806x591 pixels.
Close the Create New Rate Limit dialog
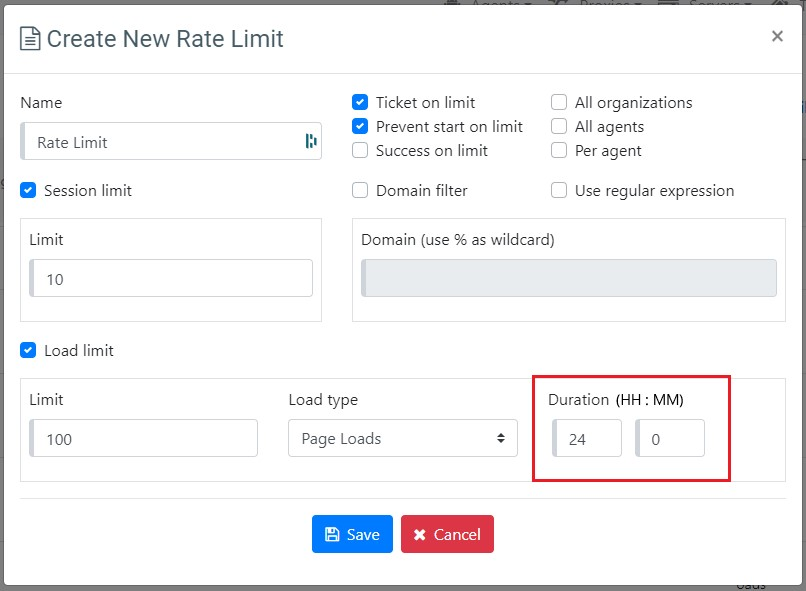(776, 37)
